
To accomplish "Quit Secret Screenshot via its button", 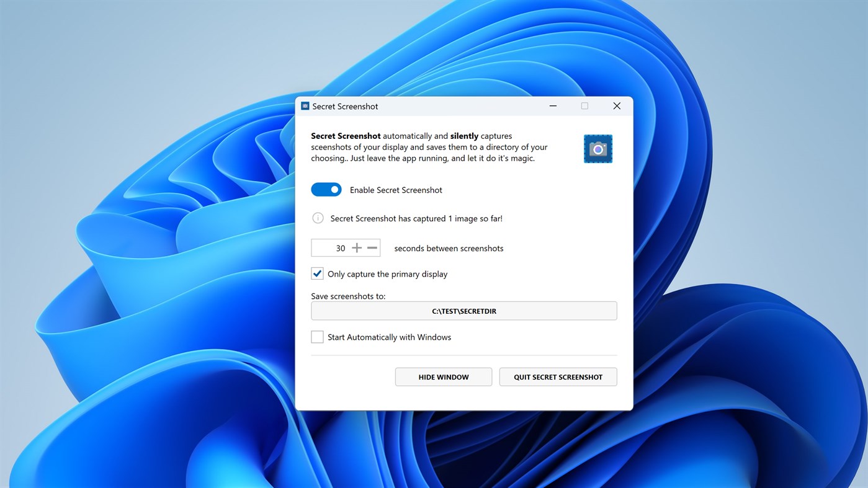I will pos(557,376).
